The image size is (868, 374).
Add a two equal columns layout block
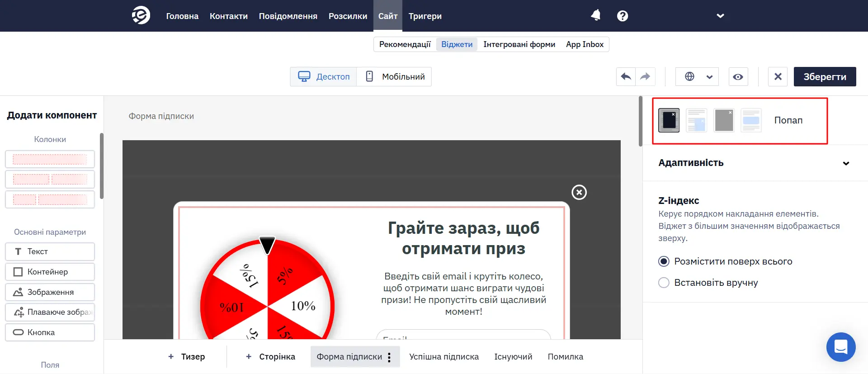(50, 179)
